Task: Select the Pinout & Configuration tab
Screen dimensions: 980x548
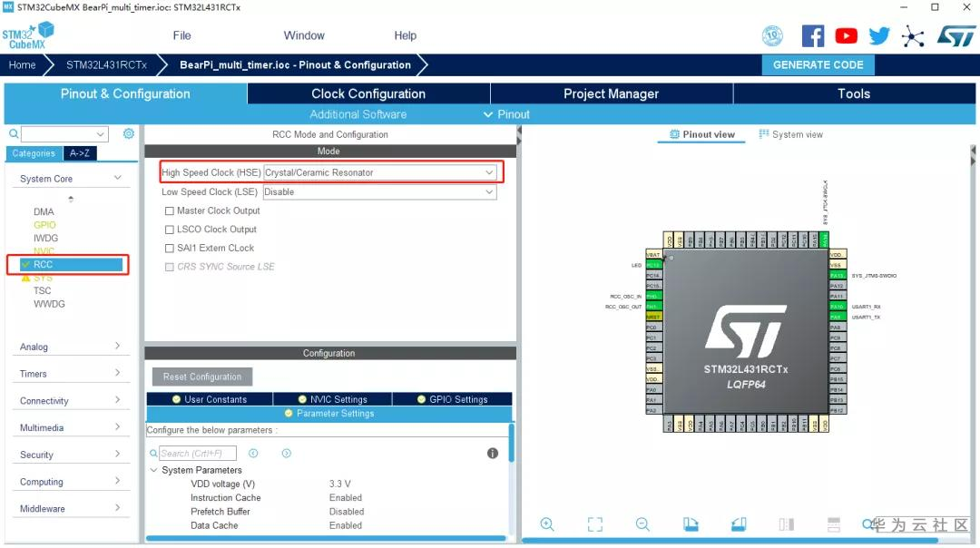Action: (x=125, y=93)
